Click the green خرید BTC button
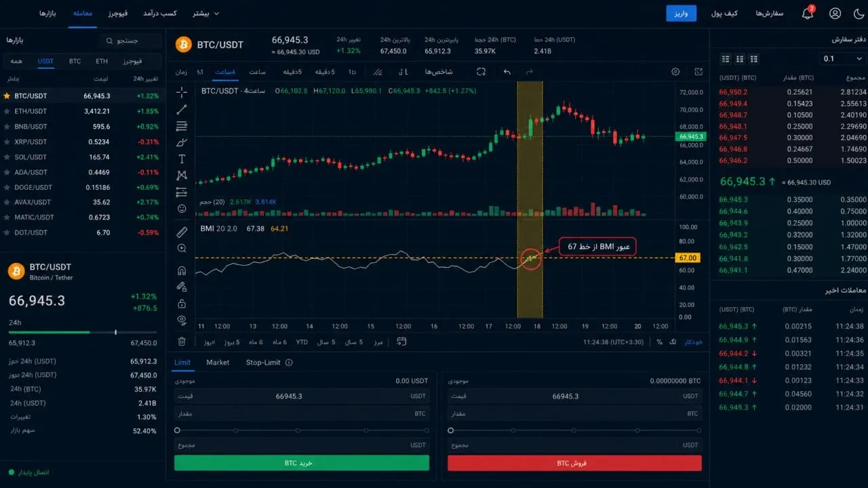 pyautogui.click(x=302, y=463)
